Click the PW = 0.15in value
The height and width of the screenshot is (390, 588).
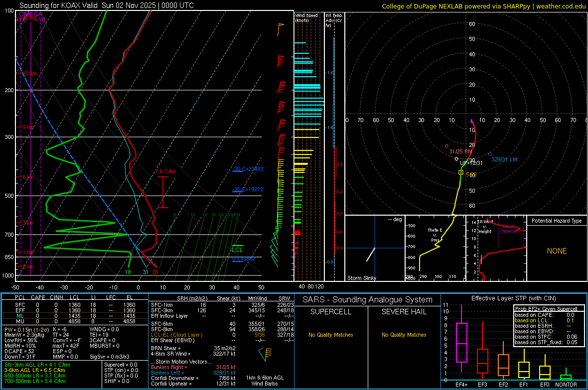point(26,329)
